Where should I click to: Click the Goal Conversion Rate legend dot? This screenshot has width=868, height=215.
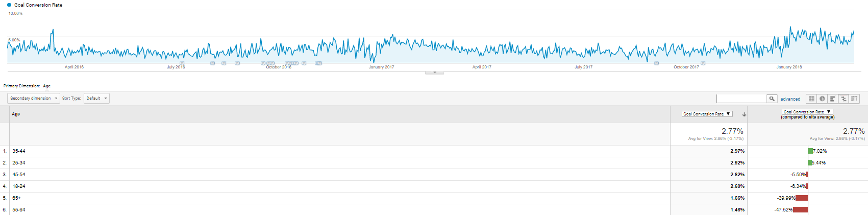pyautogui.click(x=9, y=5)
